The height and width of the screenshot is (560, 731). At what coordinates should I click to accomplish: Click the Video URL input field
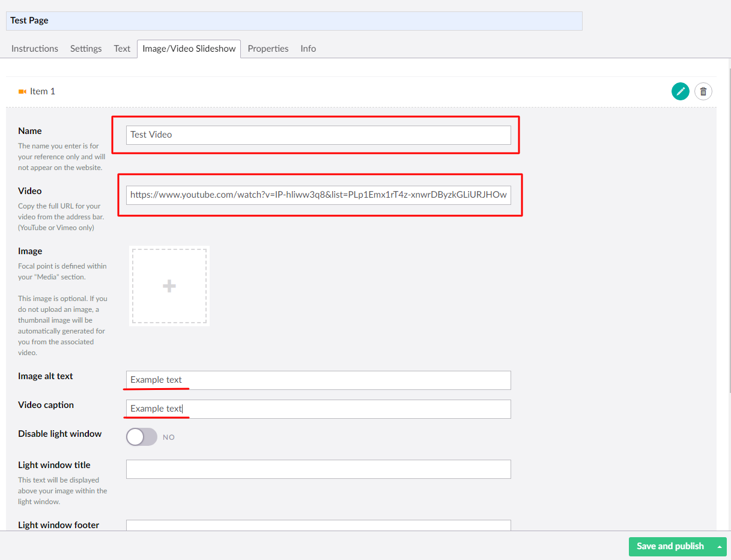[318, 195]
